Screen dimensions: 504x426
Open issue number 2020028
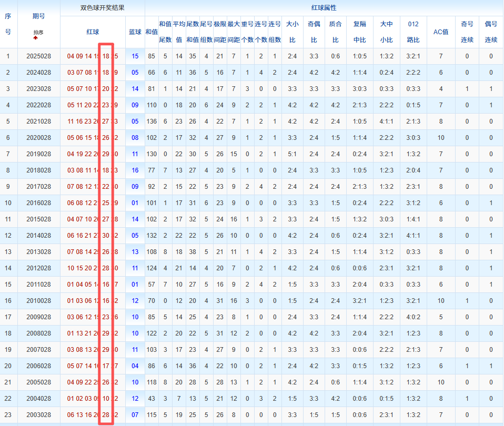[x=38, y=138]
